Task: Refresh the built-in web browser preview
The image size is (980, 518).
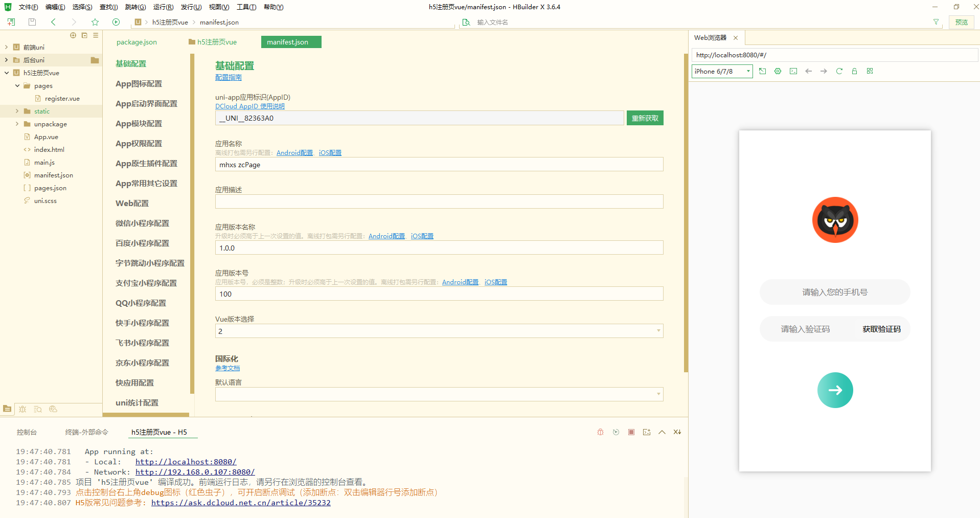Action: coord(839,71)
